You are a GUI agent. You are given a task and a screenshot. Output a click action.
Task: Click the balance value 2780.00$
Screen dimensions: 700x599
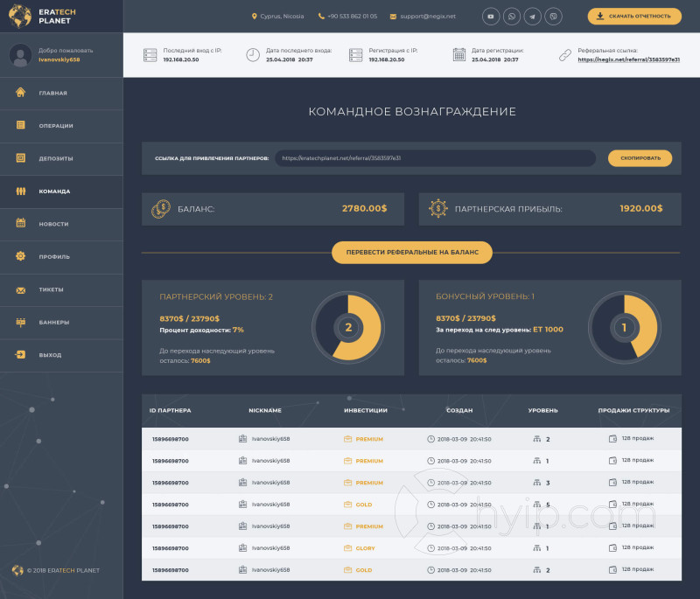(x=364, y=208)
